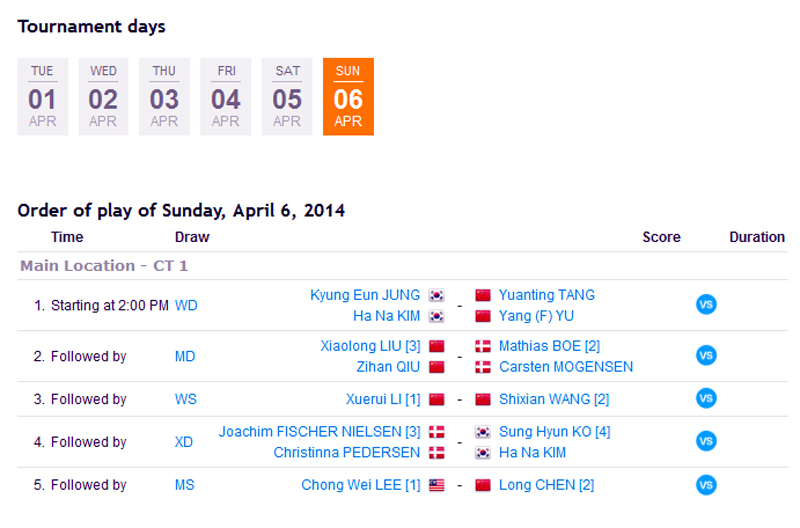Open VS icon for Liu versus Boe match
This screenshot has height=528, width=800.
[x=706, y=355]
